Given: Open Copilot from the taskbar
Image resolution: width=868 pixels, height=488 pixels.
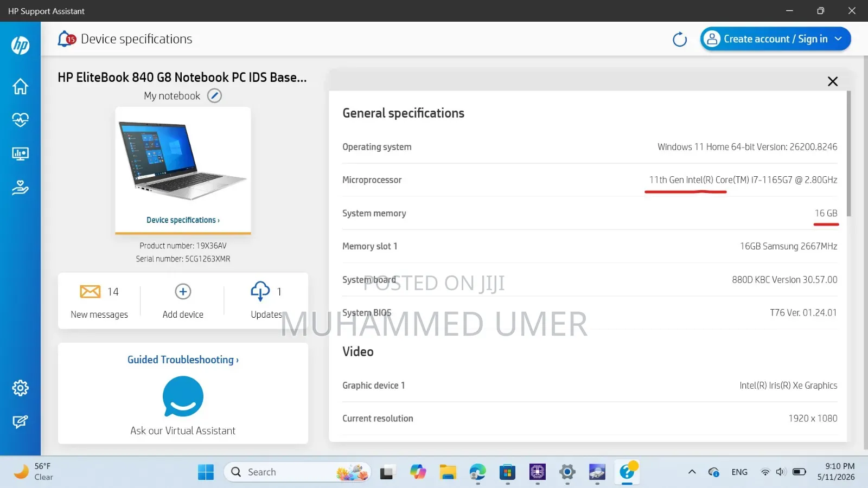Looking at the screenshot, I should click(418, 472).
